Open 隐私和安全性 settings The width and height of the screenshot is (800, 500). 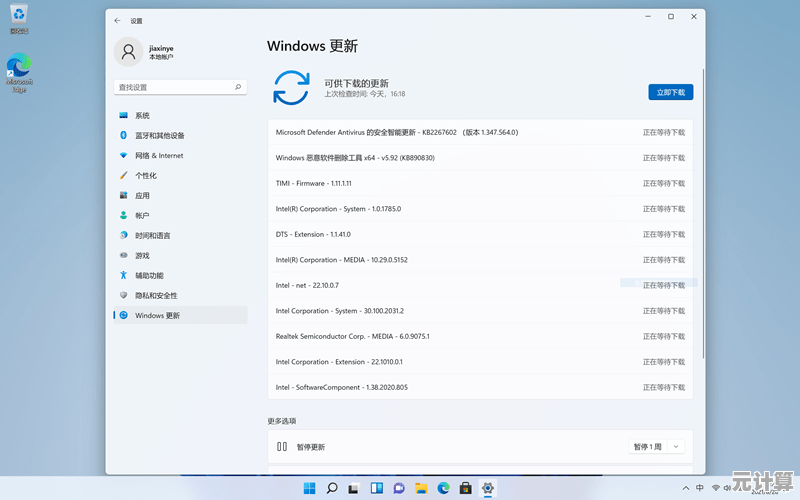pos(180,295)
